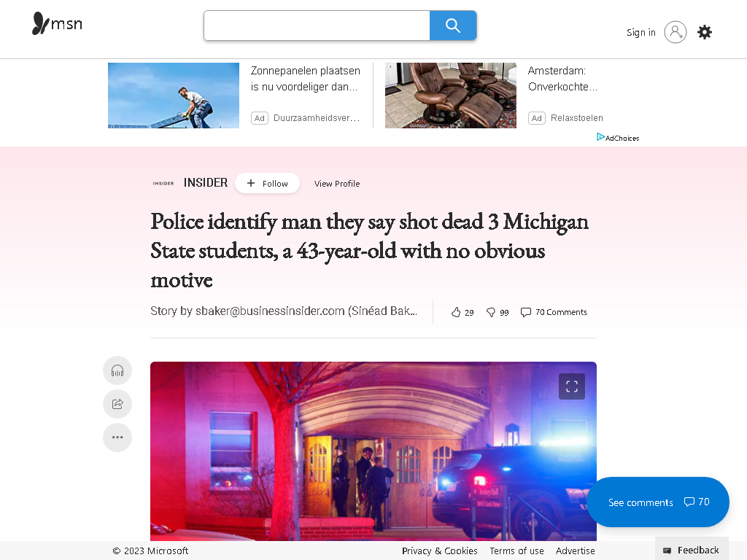The height and width of the screenshot is (560, 747).
Task: Click the See comments floating button
Action: point(658,502)
